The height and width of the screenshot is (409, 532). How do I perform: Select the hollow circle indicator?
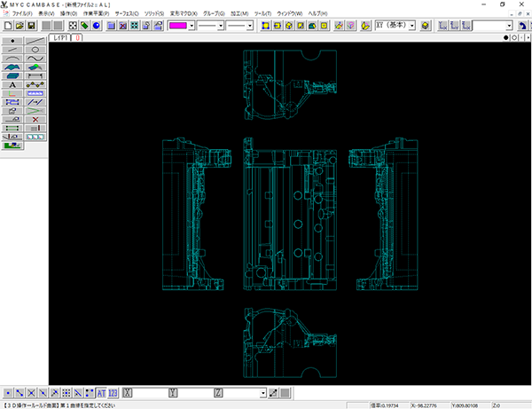[x=514, y=37]
